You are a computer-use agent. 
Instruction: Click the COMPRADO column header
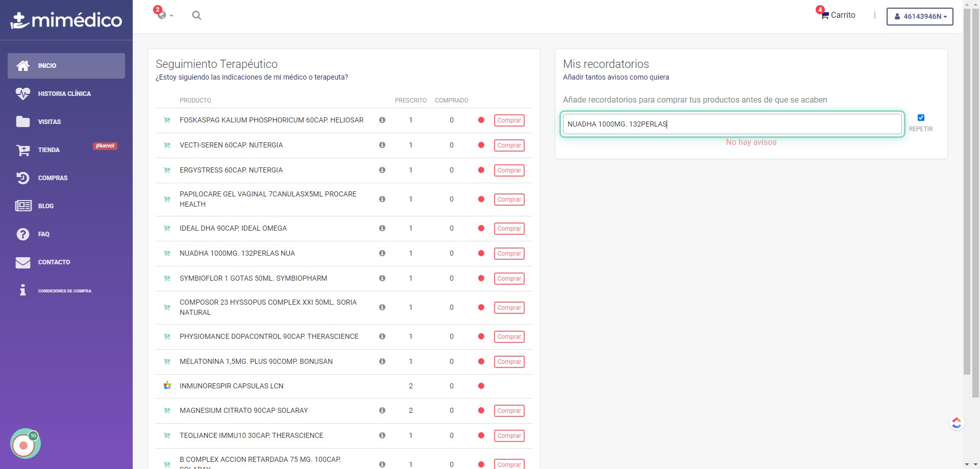tap(452, 101)
